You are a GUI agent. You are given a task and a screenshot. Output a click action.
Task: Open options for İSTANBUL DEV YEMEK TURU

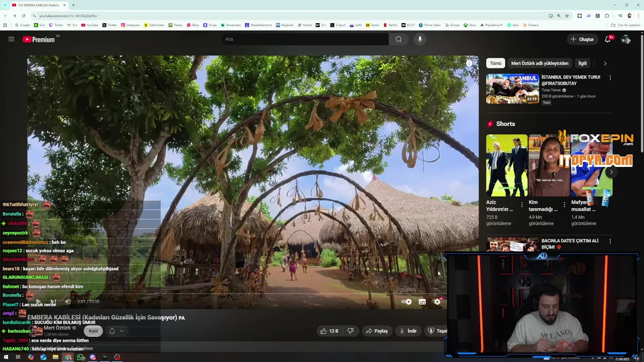(x=610, y=78)
